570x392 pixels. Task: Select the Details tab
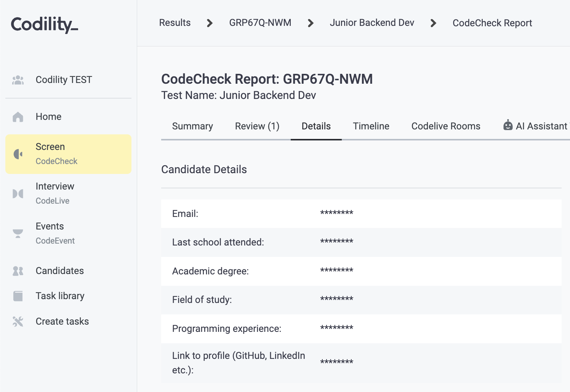[316, 126]
